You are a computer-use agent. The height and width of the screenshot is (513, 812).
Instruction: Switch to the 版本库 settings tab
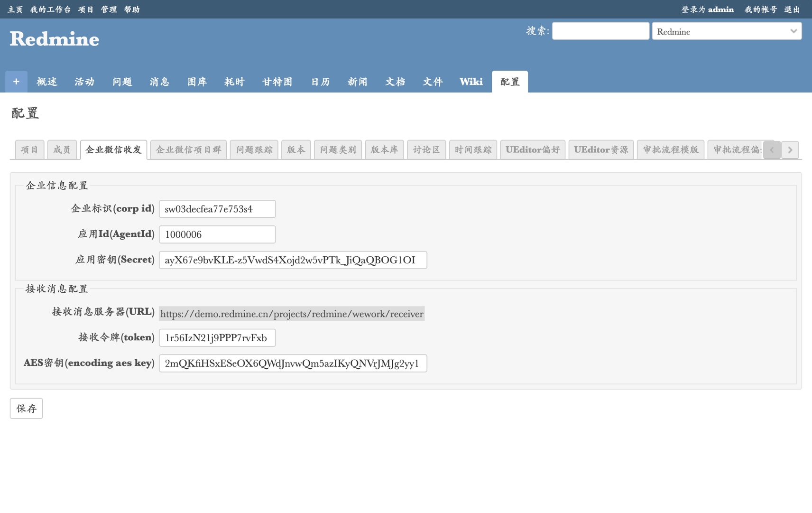384,150
